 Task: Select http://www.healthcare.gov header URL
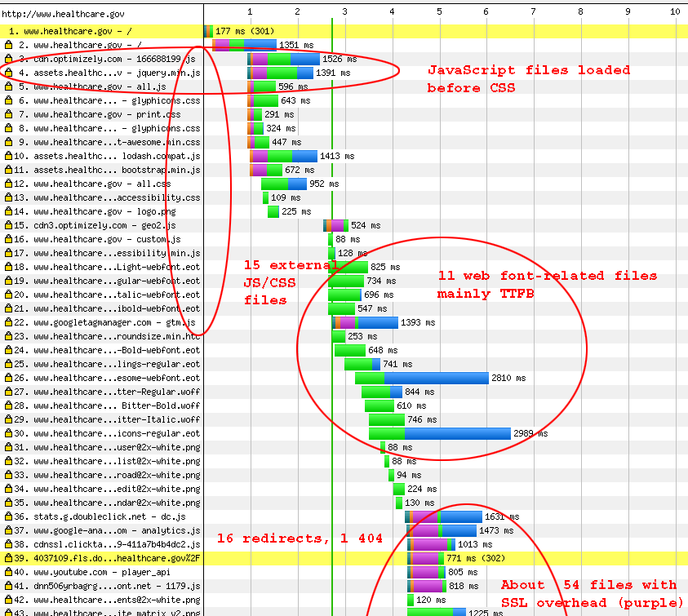click(x=63, y=14)
